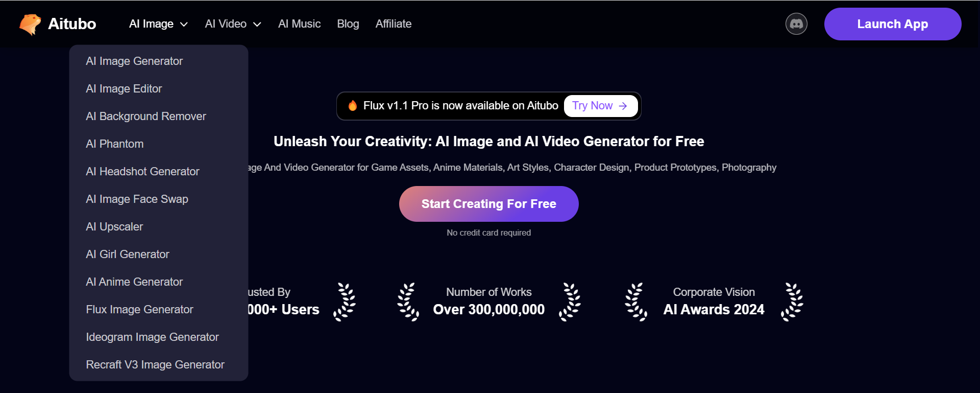Open AI Phantom tool
Viewport: 980px width, 393px height.
pos(115,144)
